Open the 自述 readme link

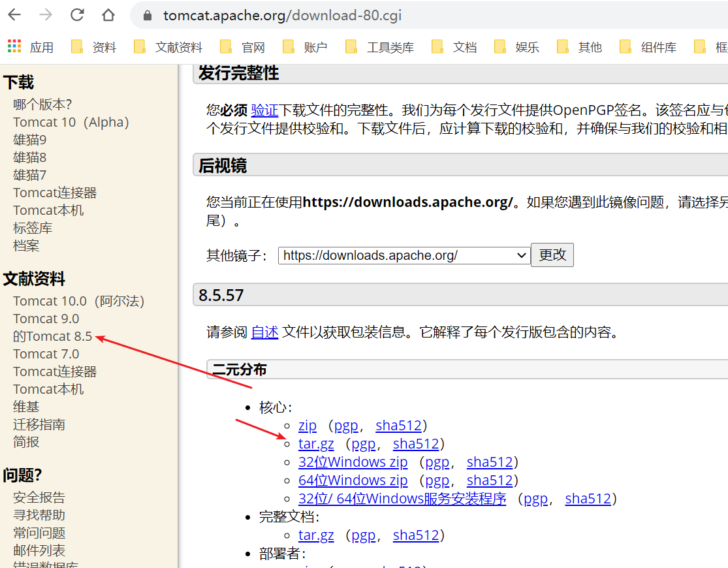pos(264,332)
